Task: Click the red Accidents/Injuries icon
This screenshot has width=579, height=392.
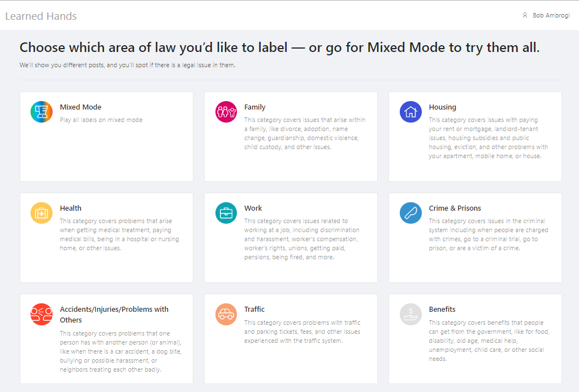Action: 41,314
